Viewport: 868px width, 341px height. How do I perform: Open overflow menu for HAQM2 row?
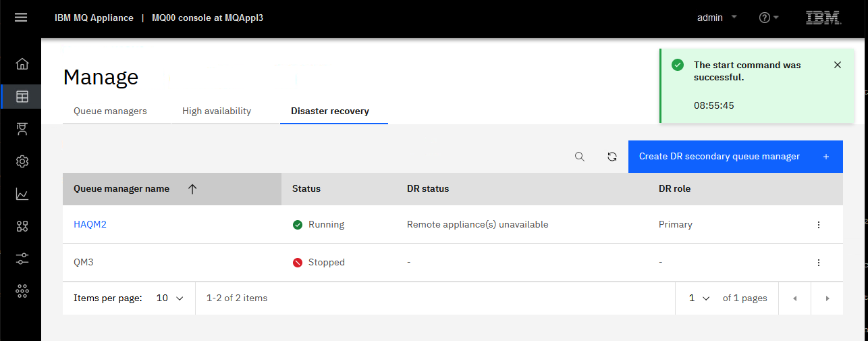(x=819, y=225)
